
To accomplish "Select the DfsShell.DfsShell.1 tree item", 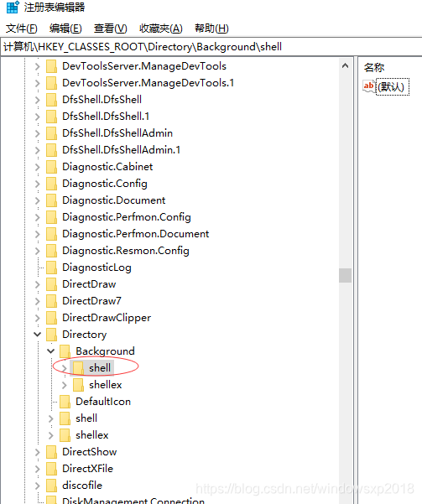I will tap(106, 117).
